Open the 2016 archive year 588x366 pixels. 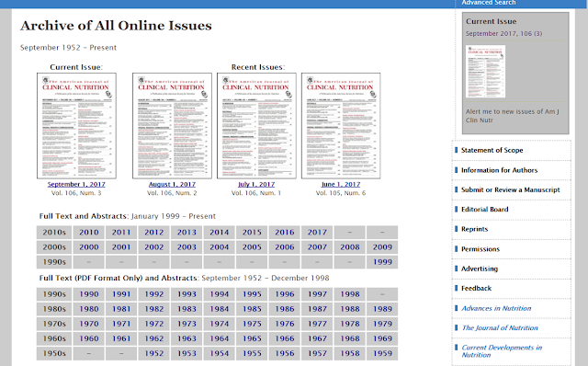tap(285, 233)
